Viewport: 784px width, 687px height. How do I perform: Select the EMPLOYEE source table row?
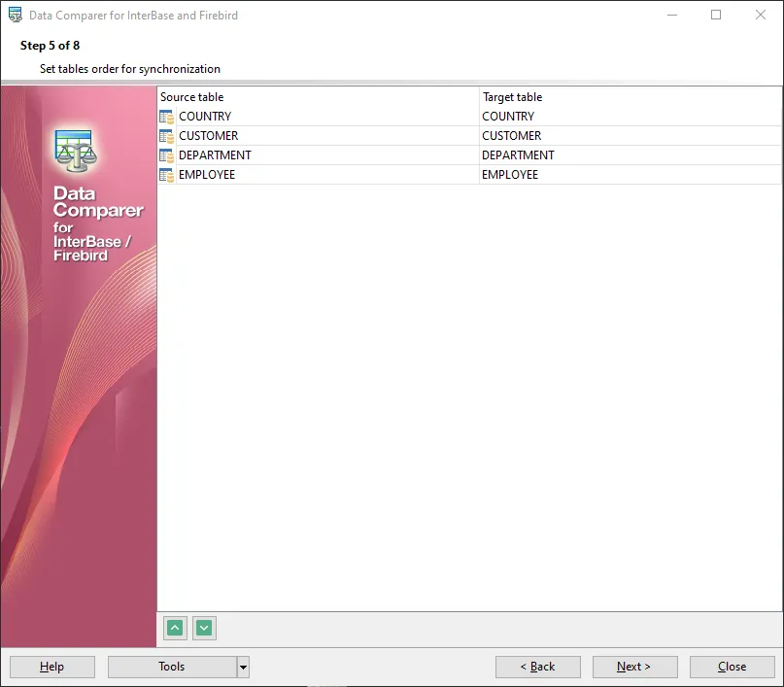tap(319, 175)
